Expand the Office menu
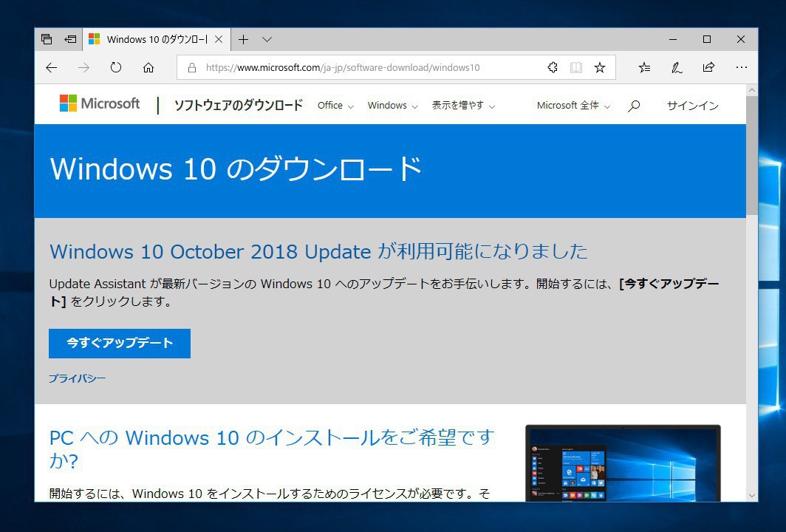786x532 pixels. coord(335,106)
